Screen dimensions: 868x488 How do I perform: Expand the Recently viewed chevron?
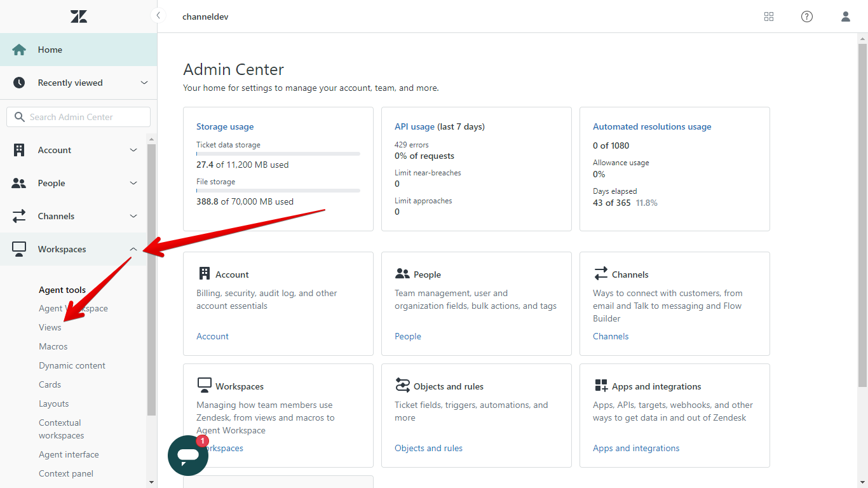coord(144,83)
